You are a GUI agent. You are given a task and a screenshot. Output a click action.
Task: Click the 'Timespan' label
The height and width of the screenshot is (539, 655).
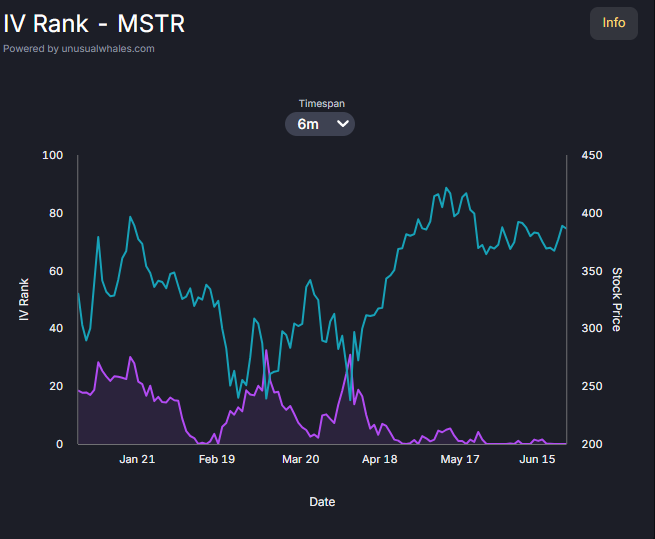point(322,103)
